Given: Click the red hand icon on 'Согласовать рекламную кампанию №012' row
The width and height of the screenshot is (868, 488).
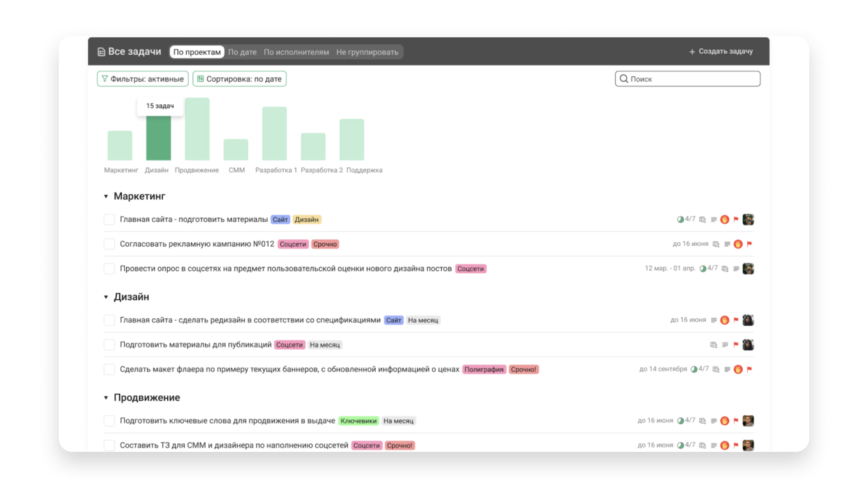Looking at the screenshot, I should (738, 244).
